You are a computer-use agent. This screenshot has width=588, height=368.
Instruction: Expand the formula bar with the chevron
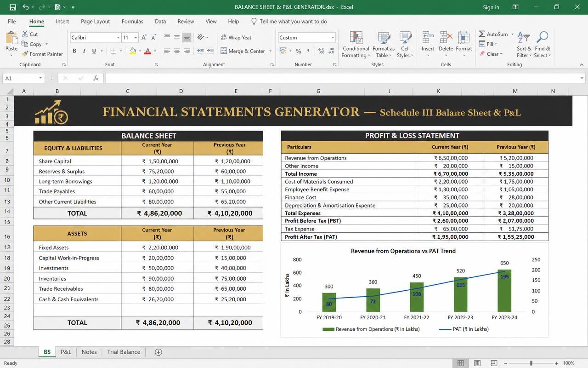point(582,78)
